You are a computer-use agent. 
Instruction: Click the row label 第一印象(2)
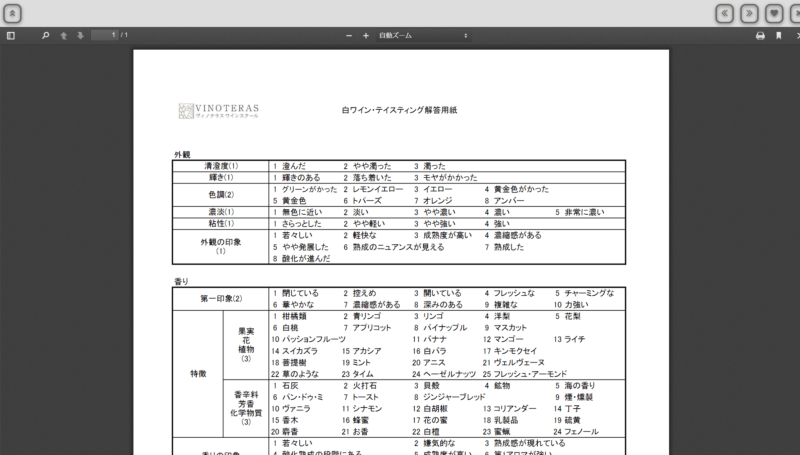tap(221, 298)
